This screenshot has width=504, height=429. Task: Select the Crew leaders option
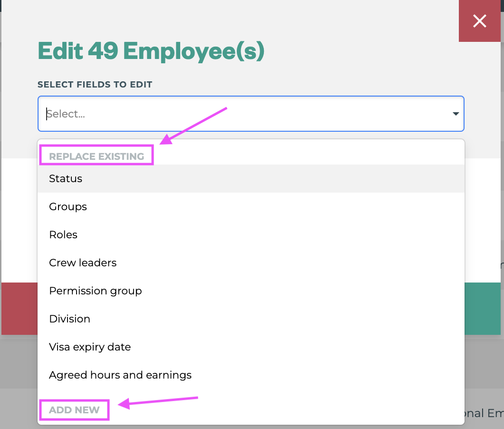pos(83,263)
